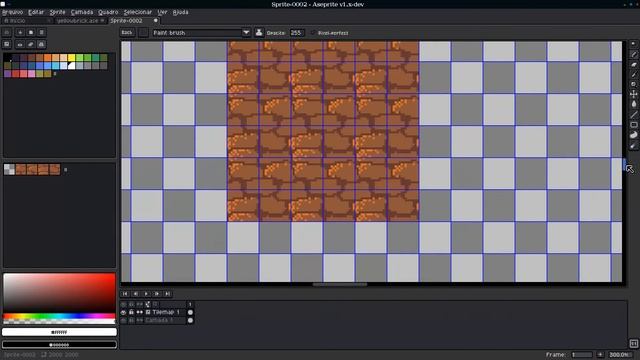The image size is (640, 360).
Task: Choose the stack tileset mode icon
Action: pyautogui.click(x=41, y=44)
